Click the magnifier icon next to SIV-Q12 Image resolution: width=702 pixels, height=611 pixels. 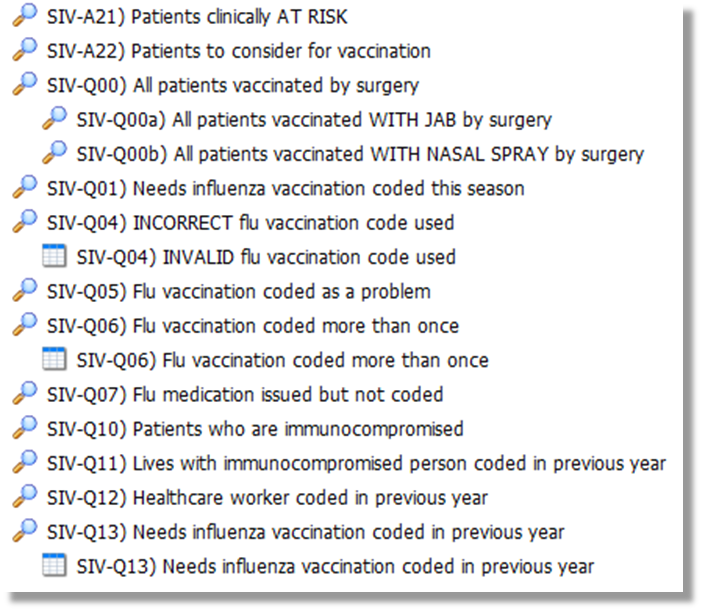25,497
